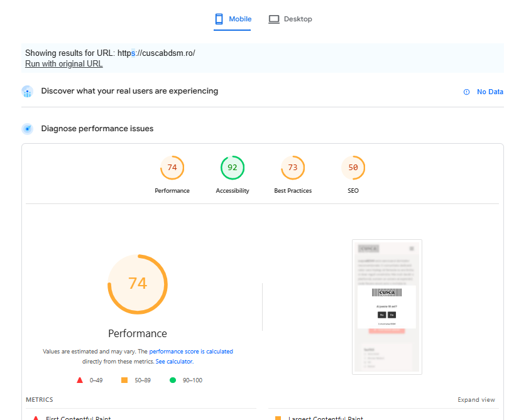The height and width of the screenshot is (420, 531).
Task: Select the Performance score gauge 74
Action: click(172, 168)
